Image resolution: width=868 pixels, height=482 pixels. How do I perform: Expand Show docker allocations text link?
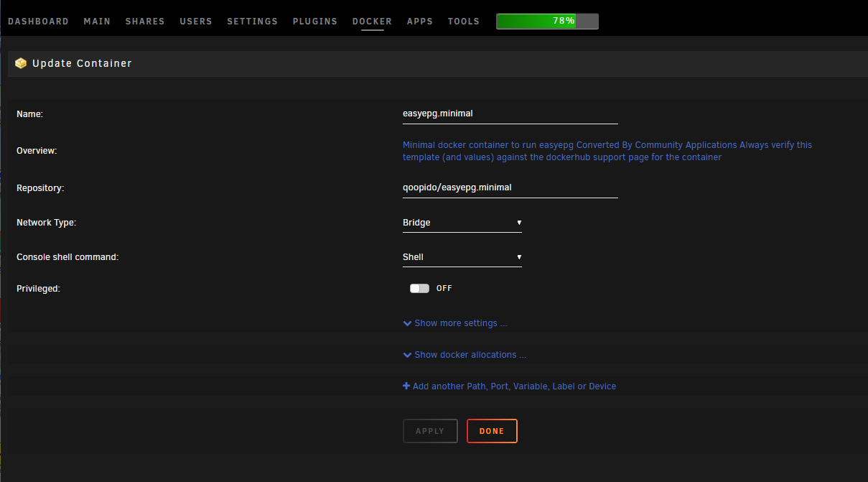(470, 355)
